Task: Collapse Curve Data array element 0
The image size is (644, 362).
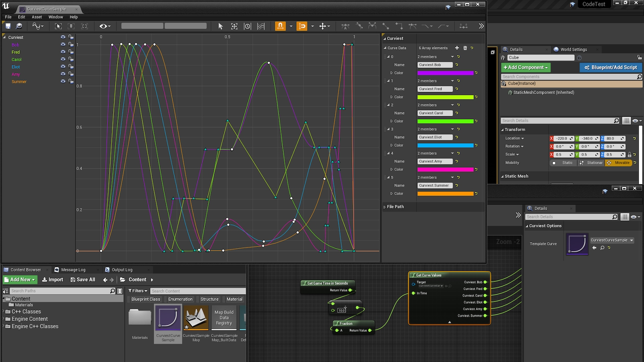Action: [389, 57]
